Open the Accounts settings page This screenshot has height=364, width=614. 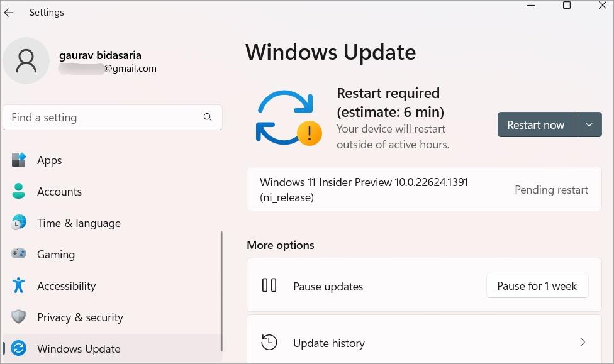click(112, 191)
